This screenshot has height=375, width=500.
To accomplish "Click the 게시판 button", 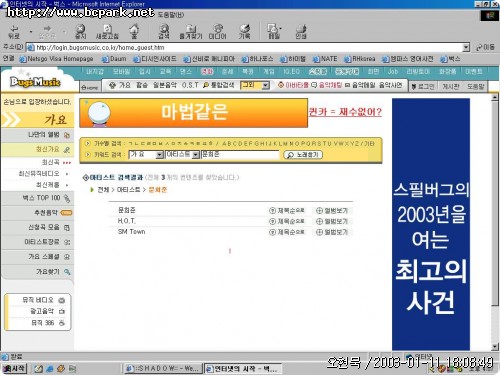I will (451, 87).
